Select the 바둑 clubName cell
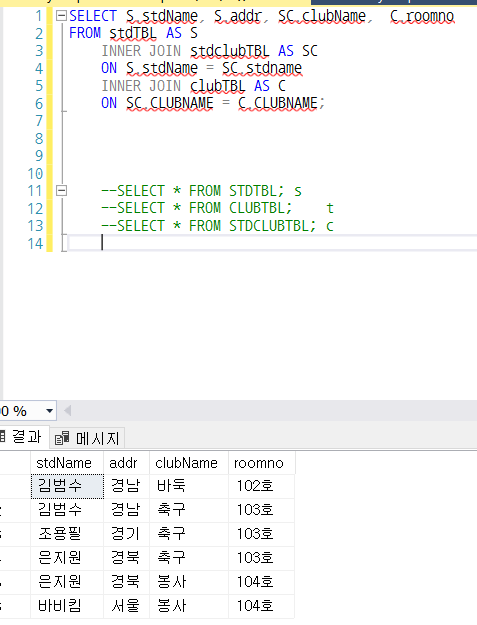477x625 pixels. point(189,486)
